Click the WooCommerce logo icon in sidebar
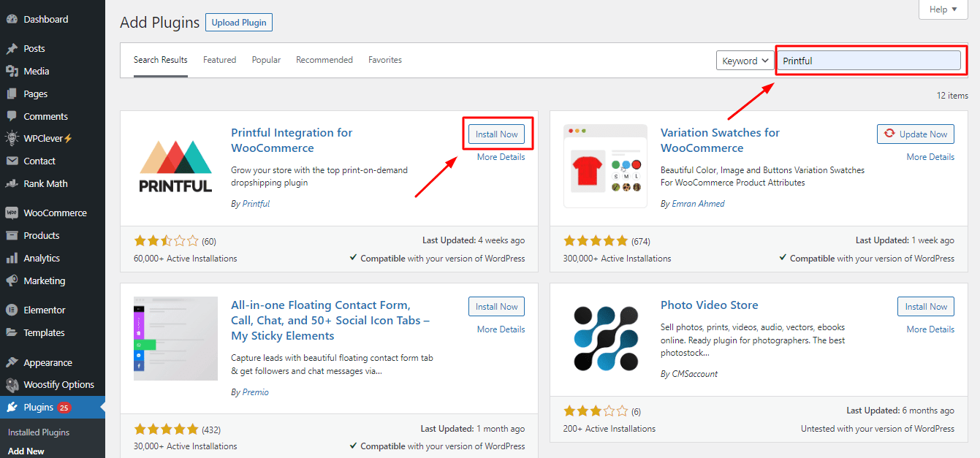 coord(12,213)
